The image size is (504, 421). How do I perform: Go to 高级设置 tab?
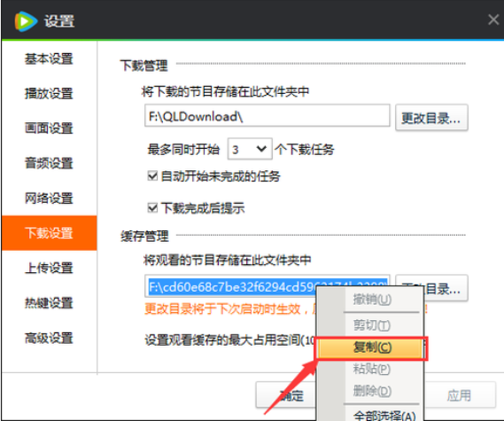(x=49, y=338)
